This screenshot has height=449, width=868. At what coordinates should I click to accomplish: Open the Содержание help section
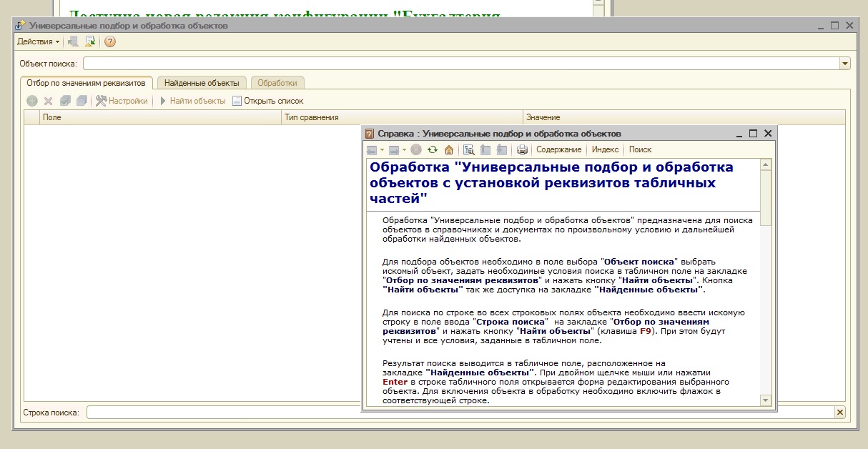558,150
